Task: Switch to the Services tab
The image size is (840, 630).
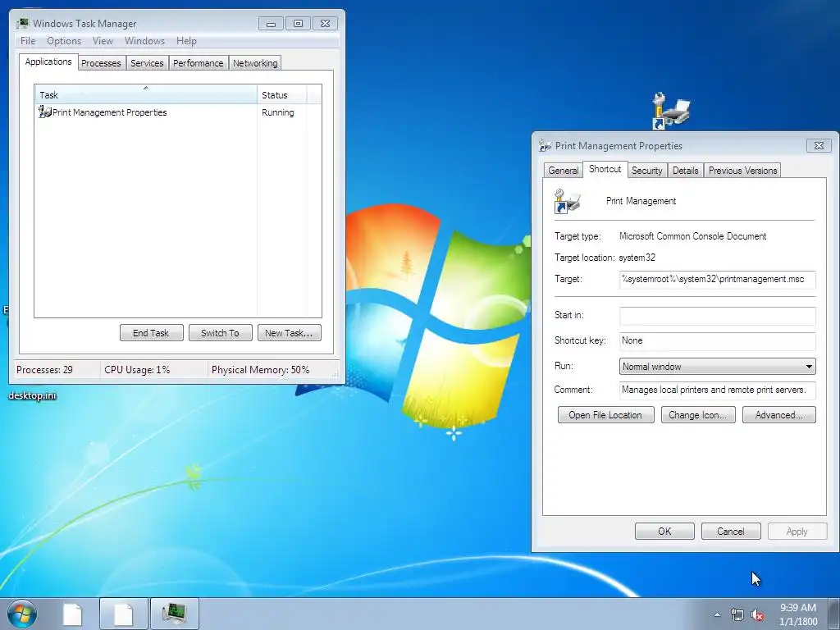Action: [x=147, y=63]
